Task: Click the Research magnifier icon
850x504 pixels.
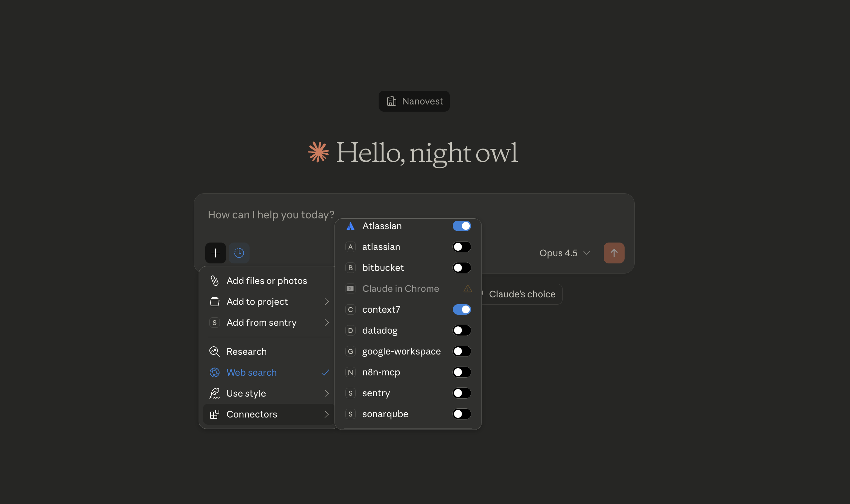Action: pyautogui.click(x=214, y=352)
